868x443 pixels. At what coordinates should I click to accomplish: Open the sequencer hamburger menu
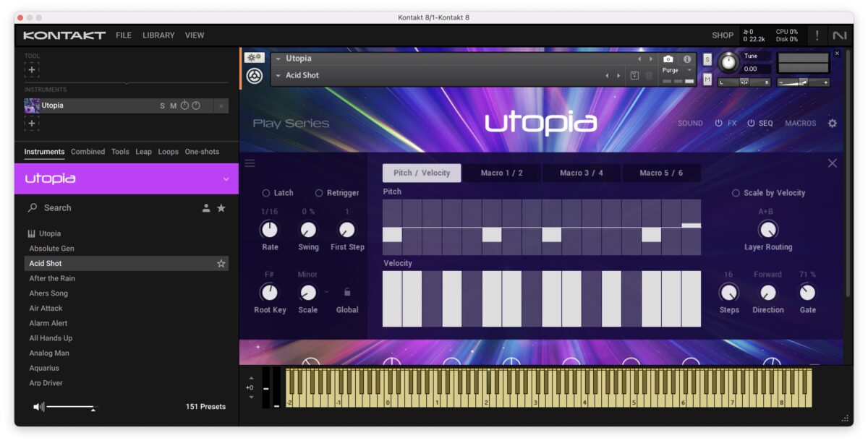[x=250, y=163]
